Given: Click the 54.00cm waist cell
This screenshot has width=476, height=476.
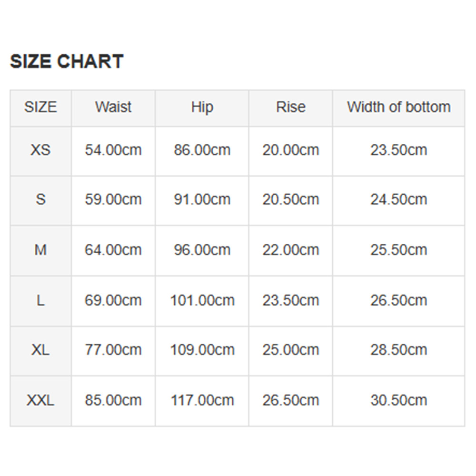Looking at the screenshot, I should tap(113, 150).
